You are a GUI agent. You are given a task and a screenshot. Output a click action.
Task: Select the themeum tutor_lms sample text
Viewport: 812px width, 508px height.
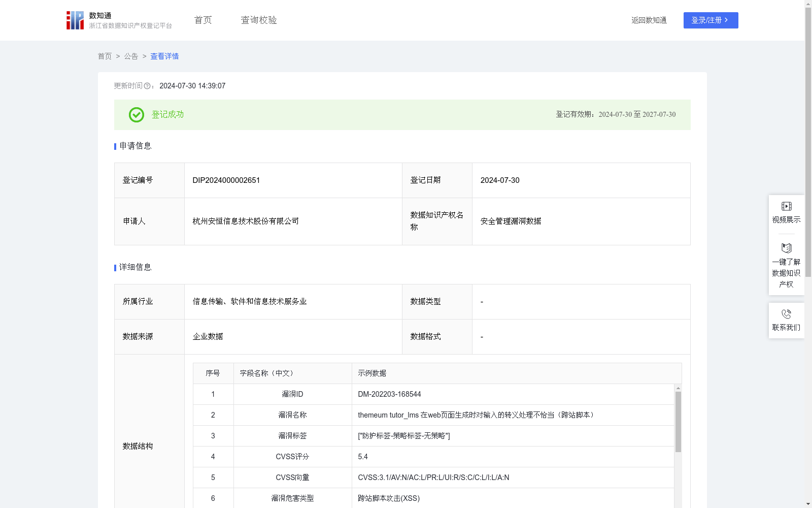click(x=477, y=415)
